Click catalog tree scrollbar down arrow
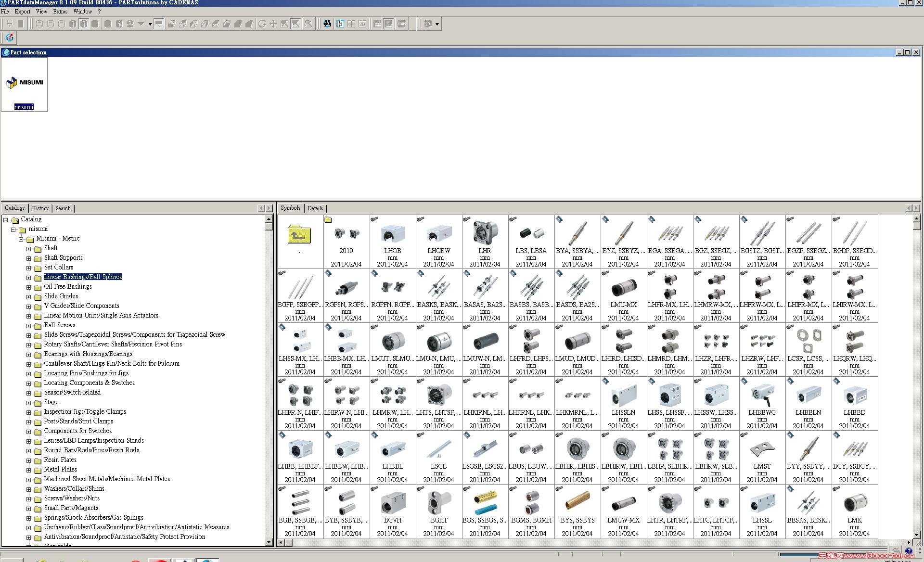The width and height of the screenshot is (924, 562). 269,542
